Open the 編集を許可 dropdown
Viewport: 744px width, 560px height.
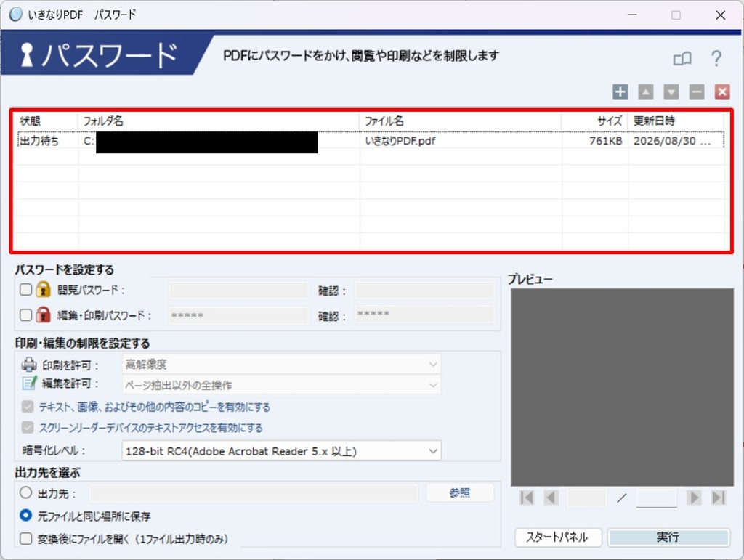click(x=281, y=384)
